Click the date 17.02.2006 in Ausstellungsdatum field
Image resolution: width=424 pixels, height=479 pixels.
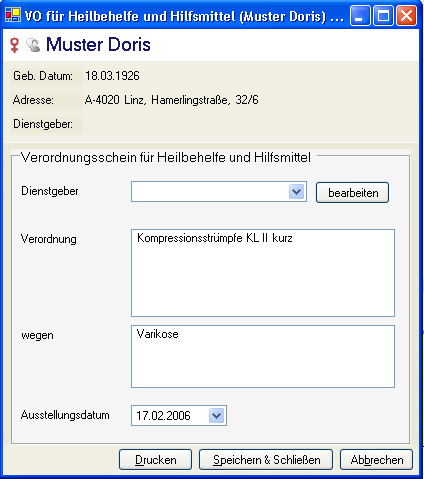point(163,416)
